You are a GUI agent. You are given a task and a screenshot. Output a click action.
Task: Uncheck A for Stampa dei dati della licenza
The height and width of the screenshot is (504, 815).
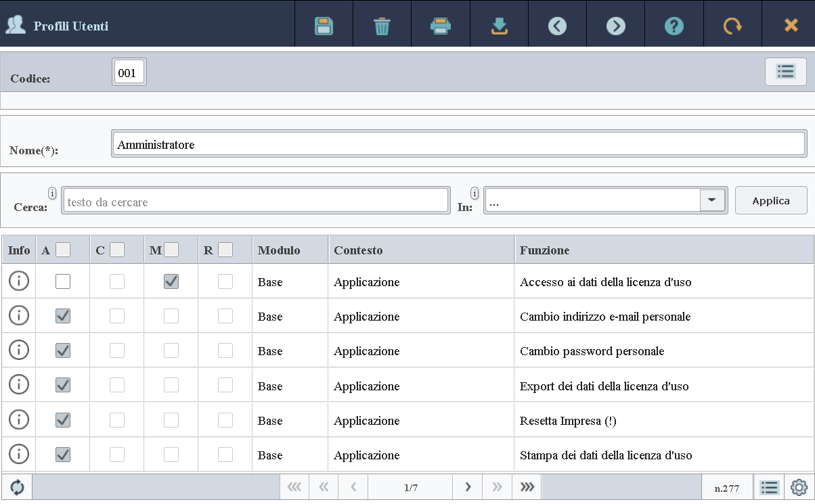(63, 455)
